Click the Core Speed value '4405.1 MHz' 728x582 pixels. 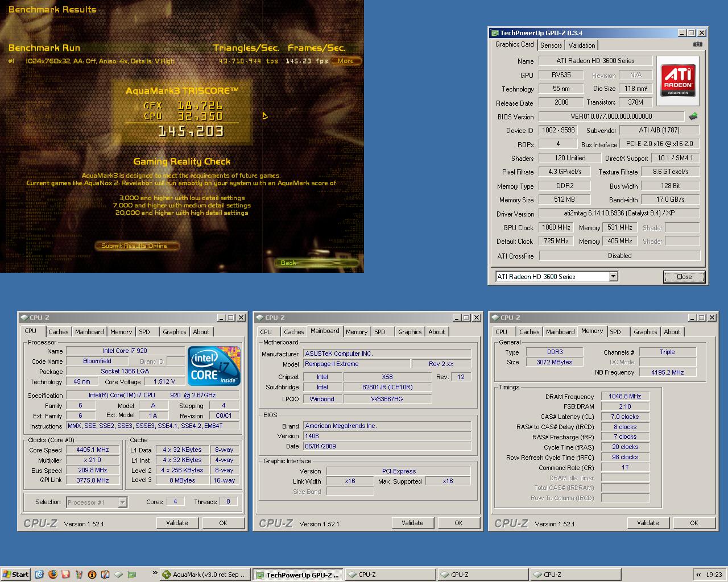92,450
